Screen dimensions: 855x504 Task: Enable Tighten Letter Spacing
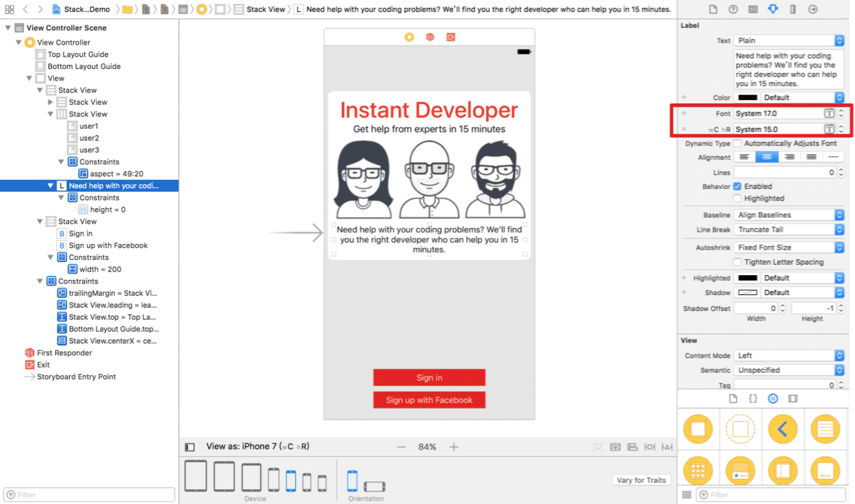737,262
